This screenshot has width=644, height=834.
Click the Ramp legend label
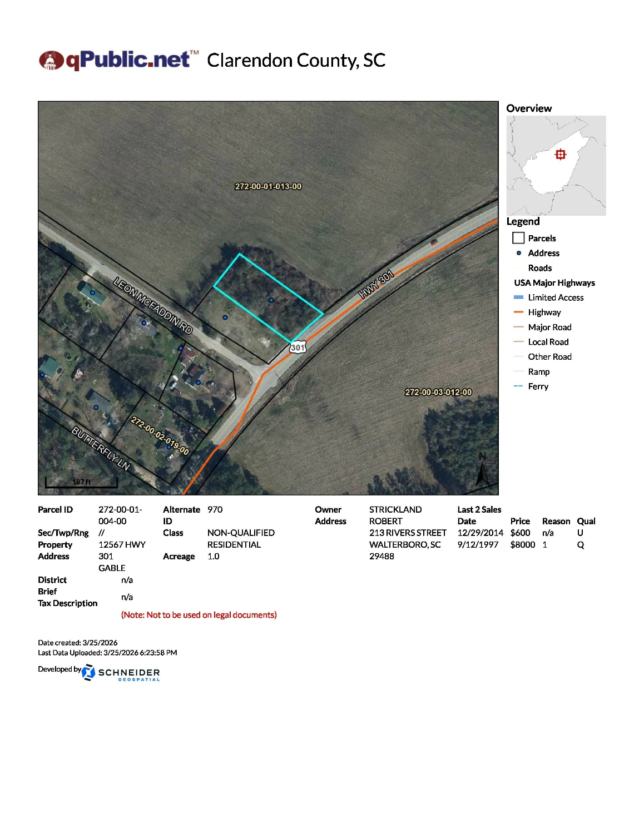[x=539, y=372]
